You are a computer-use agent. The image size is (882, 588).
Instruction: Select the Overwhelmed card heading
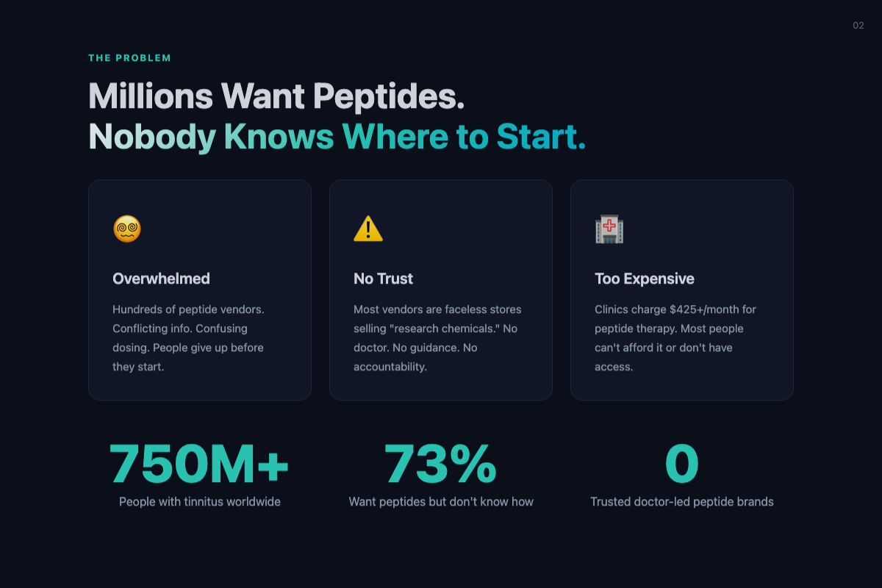pos(161,279)
